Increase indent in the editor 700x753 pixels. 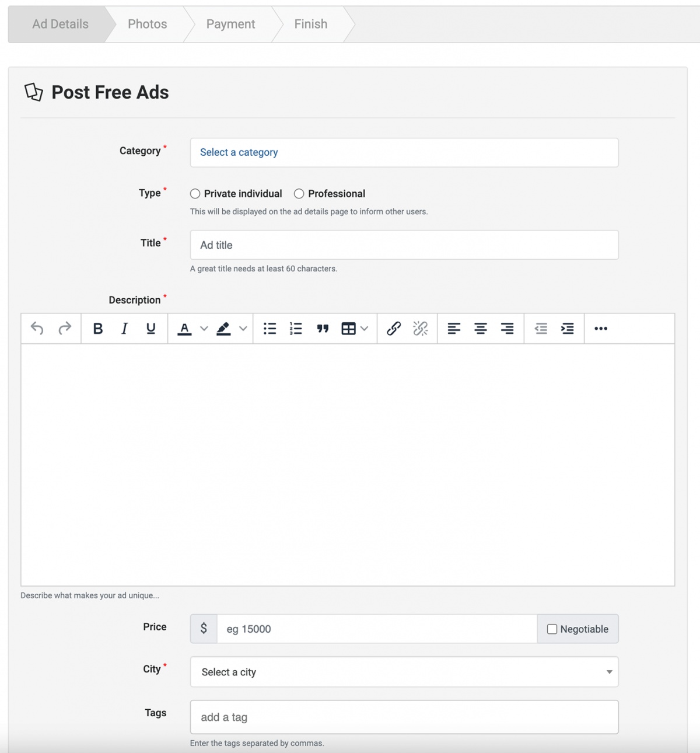click(x=567, y=329)
